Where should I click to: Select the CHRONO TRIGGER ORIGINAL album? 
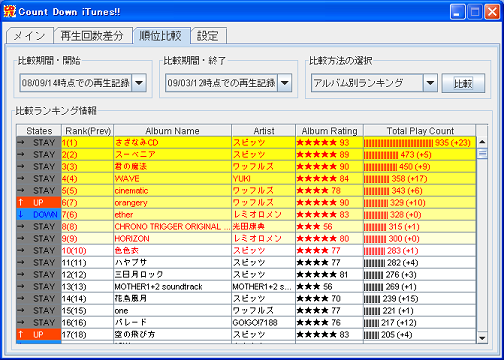pyautogui.click(x=172, y=227)
